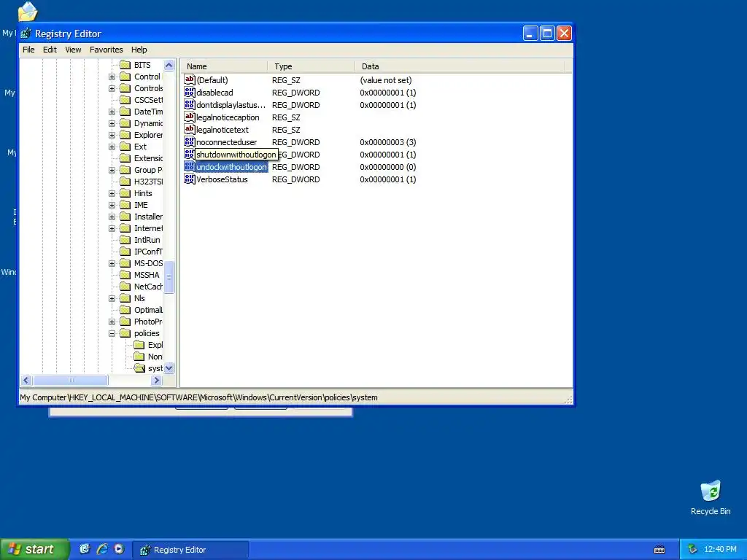Click the open syst folder icon
The height and width of the screenshot is (560, 747).
click(x=139, y=368)
